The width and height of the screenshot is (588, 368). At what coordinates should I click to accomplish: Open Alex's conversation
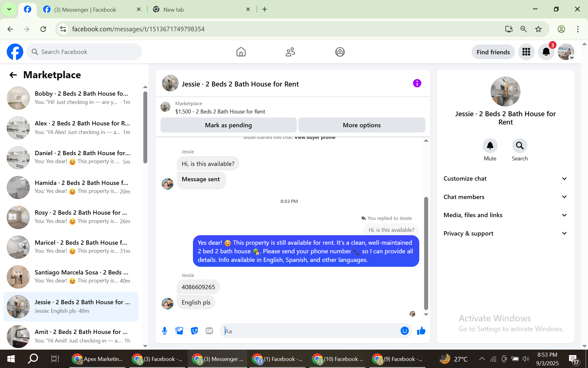[71, 128]
